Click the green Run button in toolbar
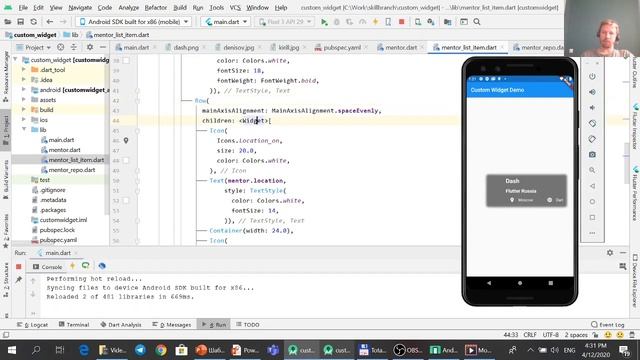This screenshot has width=640, height=360. point(324,22)
